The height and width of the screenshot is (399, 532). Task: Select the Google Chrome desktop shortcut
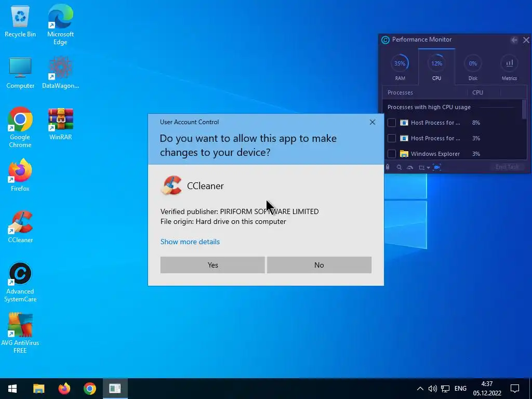pos(20,127)
